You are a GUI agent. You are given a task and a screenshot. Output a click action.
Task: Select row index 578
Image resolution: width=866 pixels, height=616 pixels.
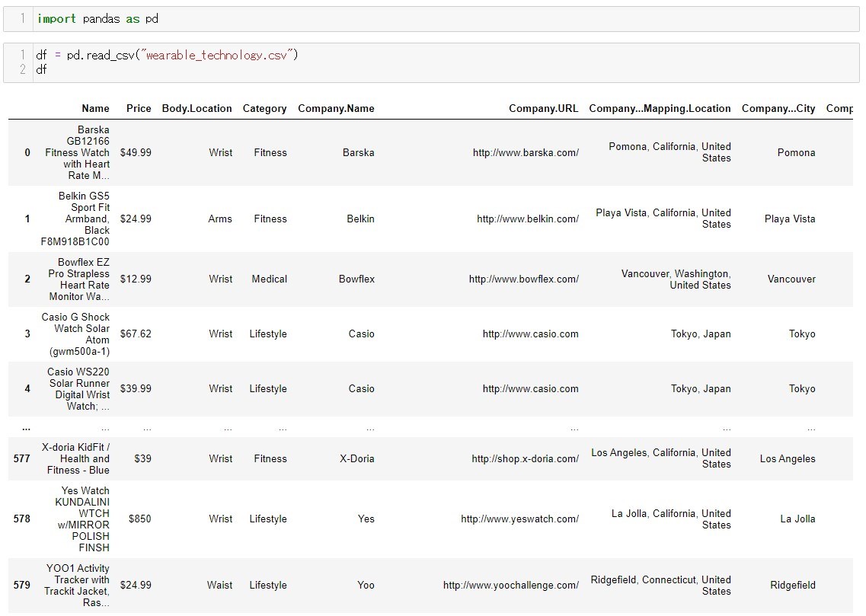tap(22, 519)
